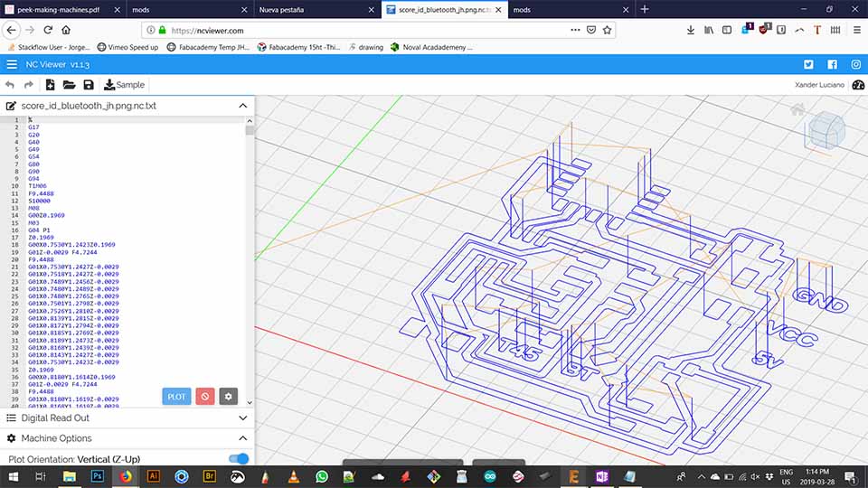Collapse the Machine Options panel

pos(243,438)
